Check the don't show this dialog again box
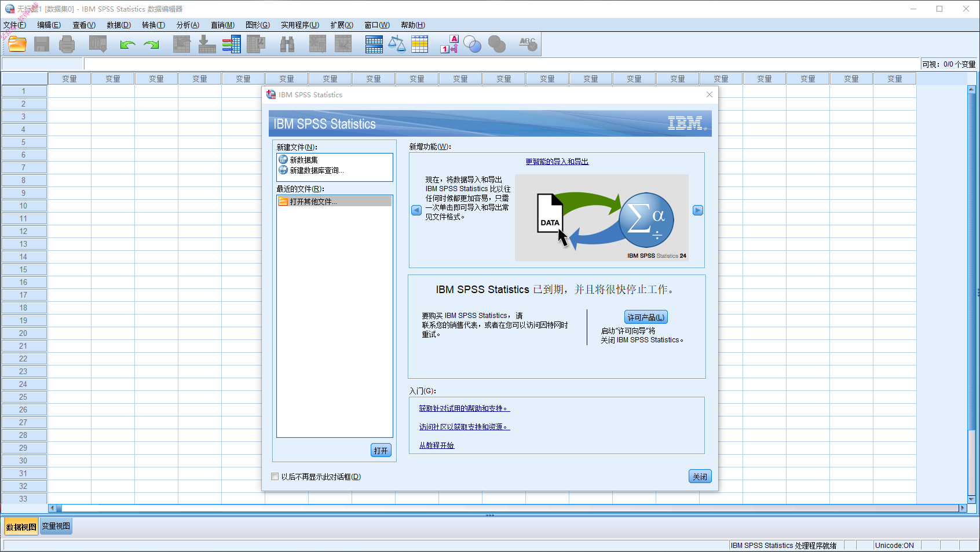 pyautogui.click(x=275, y=477)
